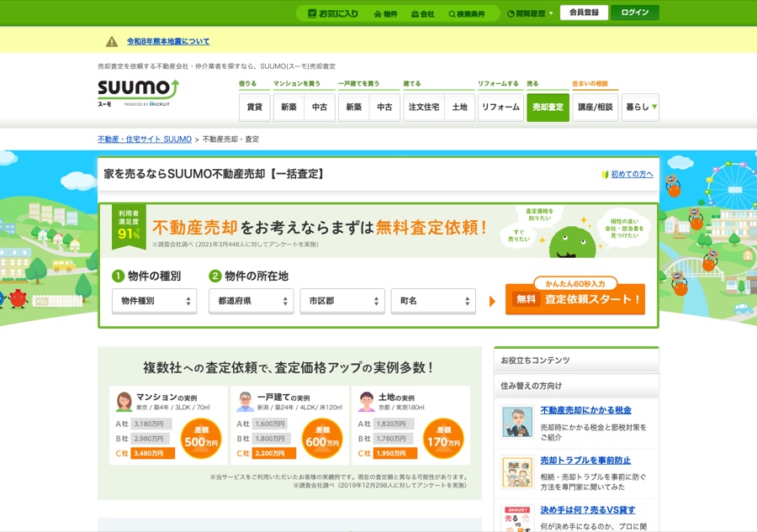The height and width of the screenshot is (532, 757).
Task: Click the すぐ売りたい speech bubble
Action: 518,236
